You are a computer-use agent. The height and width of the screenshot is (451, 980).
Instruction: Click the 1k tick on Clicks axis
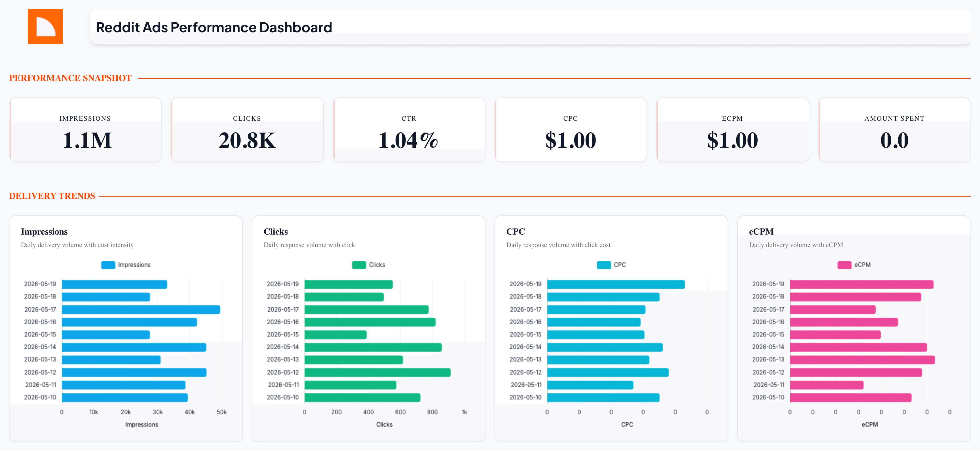click(x=464, y=412)
